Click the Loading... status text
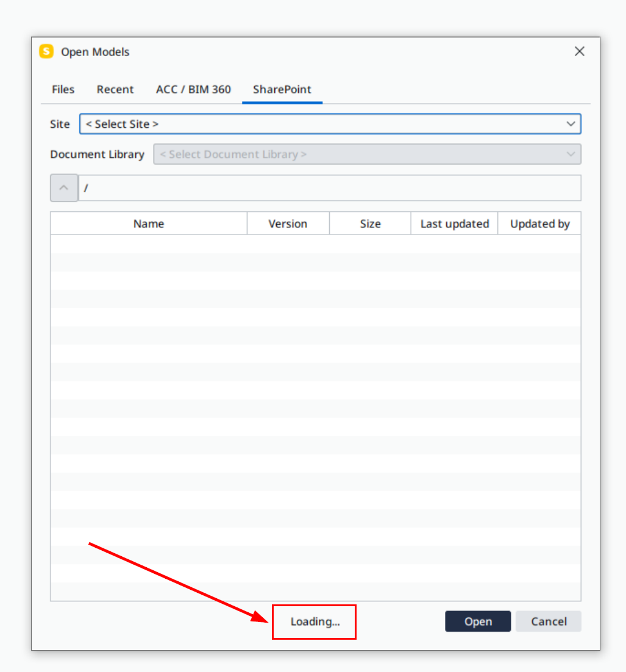The image size is (626, 672). point(315,621)
